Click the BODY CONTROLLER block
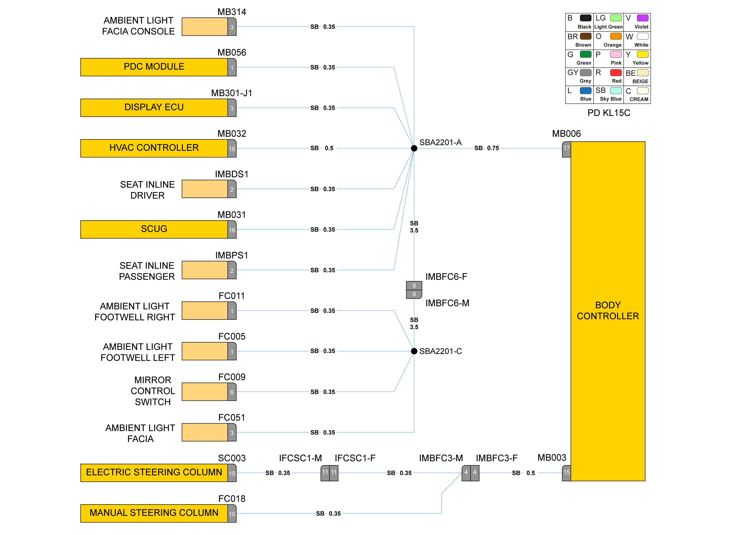Screen dimensions: 756x535 [x=608, y=311]
